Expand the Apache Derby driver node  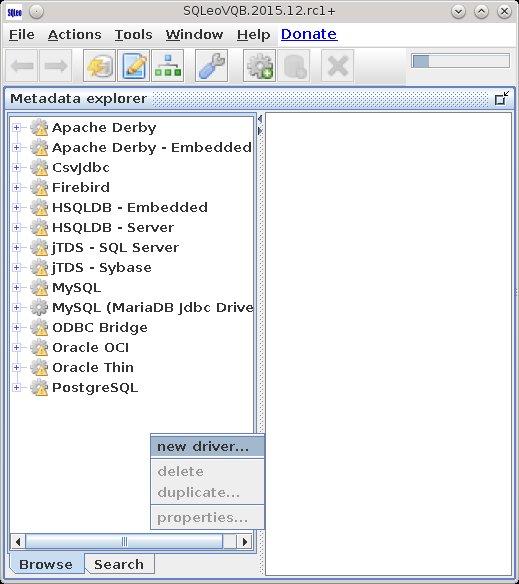point(16,128)
